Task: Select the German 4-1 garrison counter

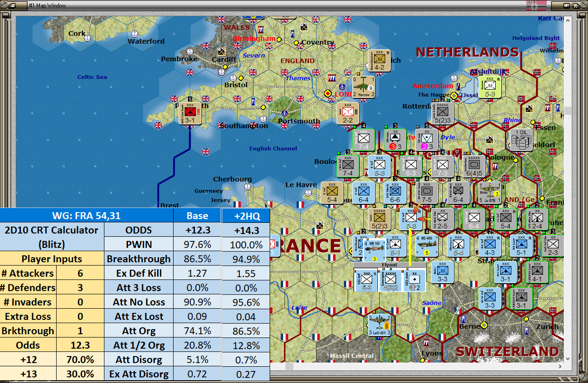Action: (537, 272)
